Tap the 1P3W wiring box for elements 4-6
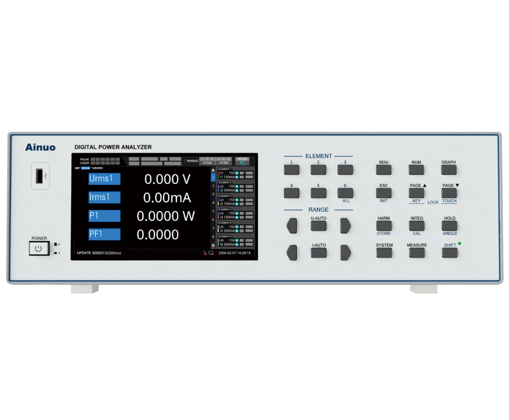Viewport: 509px width, 420px height. point(224,163)
